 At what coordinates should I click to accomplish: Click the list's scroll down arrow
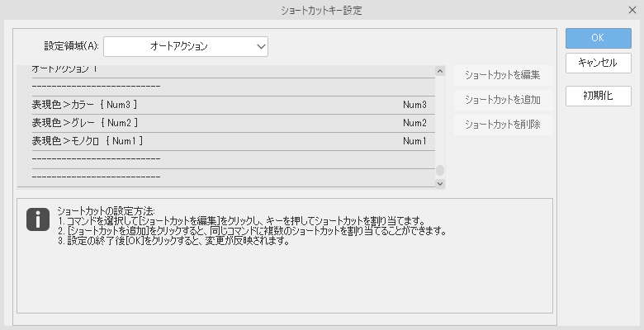coord(440,182)
